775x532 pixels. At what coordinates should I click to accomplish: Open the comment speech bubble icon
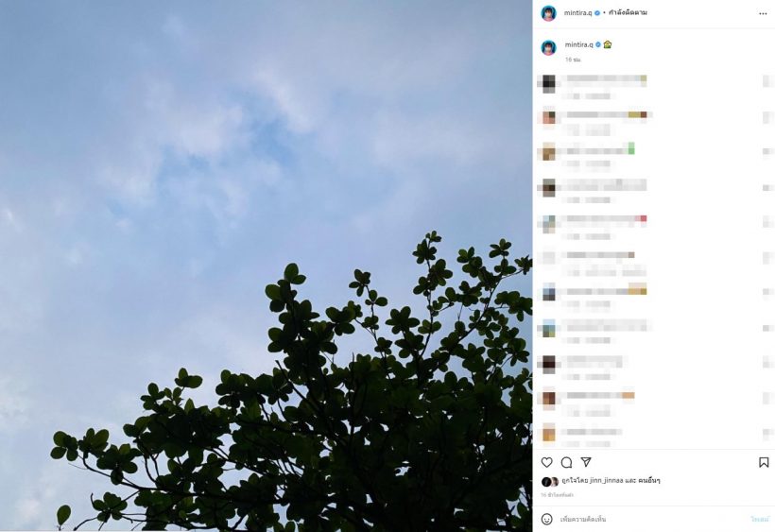(x=566, y=462)
